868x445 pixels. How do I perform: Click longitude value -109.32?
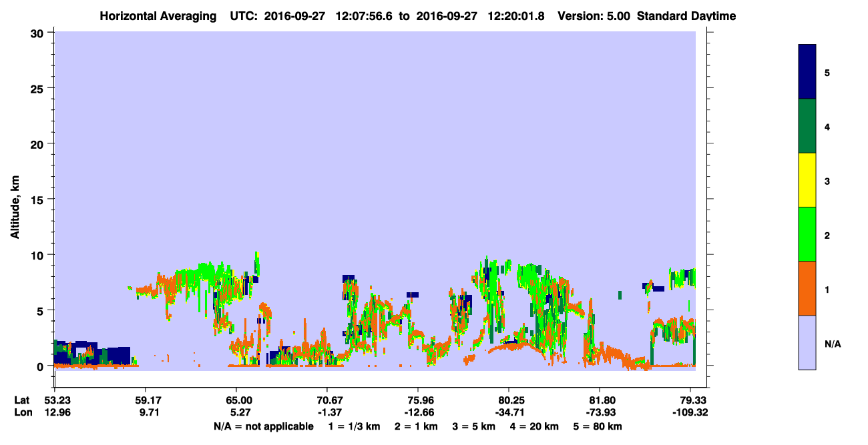690,412
